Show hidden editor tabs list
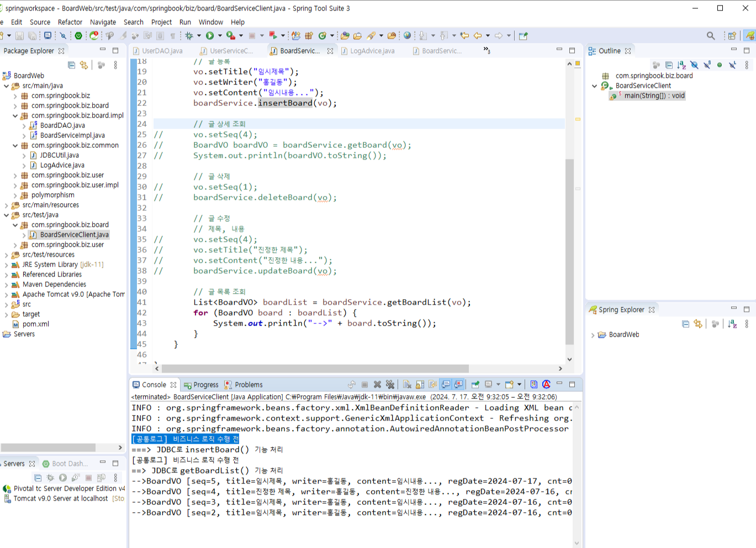This screenshot has height=548, width=756. tap(487, 50)
